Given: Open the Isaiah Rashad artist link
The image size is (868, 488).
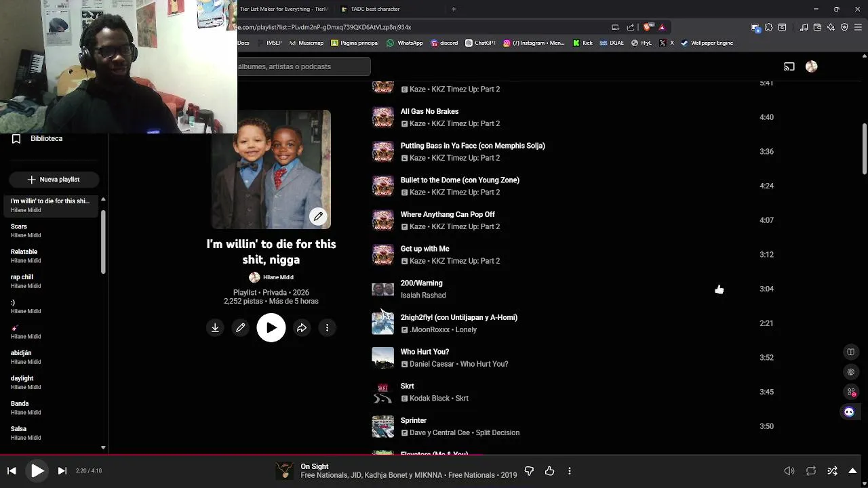Looking at the screenshot, I should (x=423, y=296).
